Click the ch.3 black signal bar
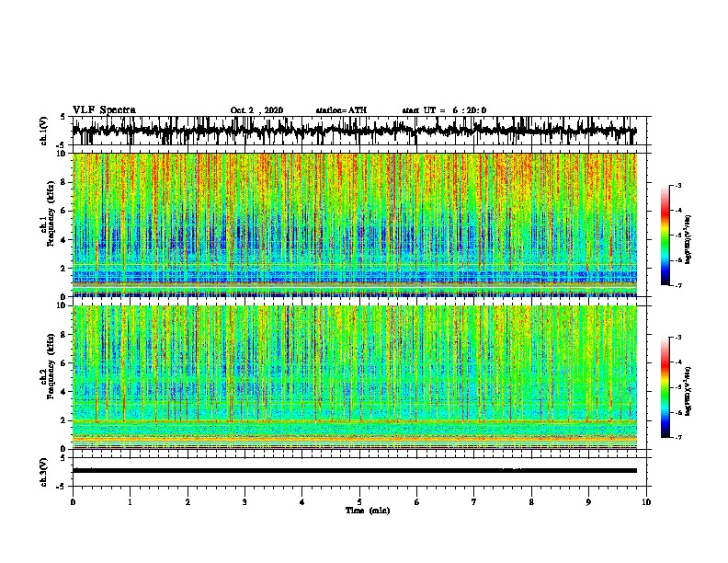The image size is (728, 563). 355,471
